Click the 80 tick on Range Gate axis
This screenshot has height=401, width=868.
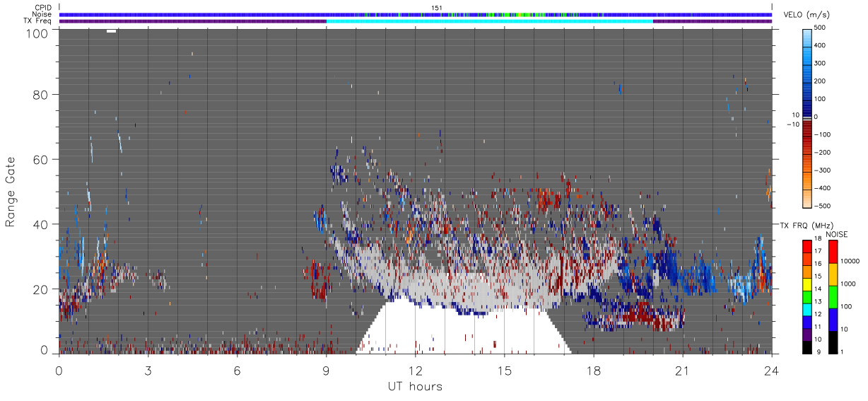coord(42,94)
